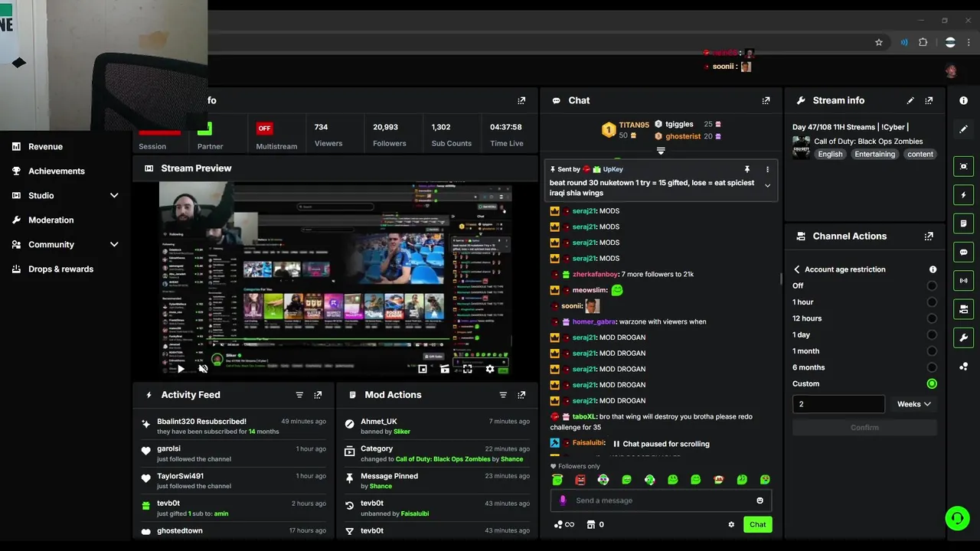Open the chat shop storefront icon
The height and width of the screenshot is (551, 980).
(x=590, y=524)
